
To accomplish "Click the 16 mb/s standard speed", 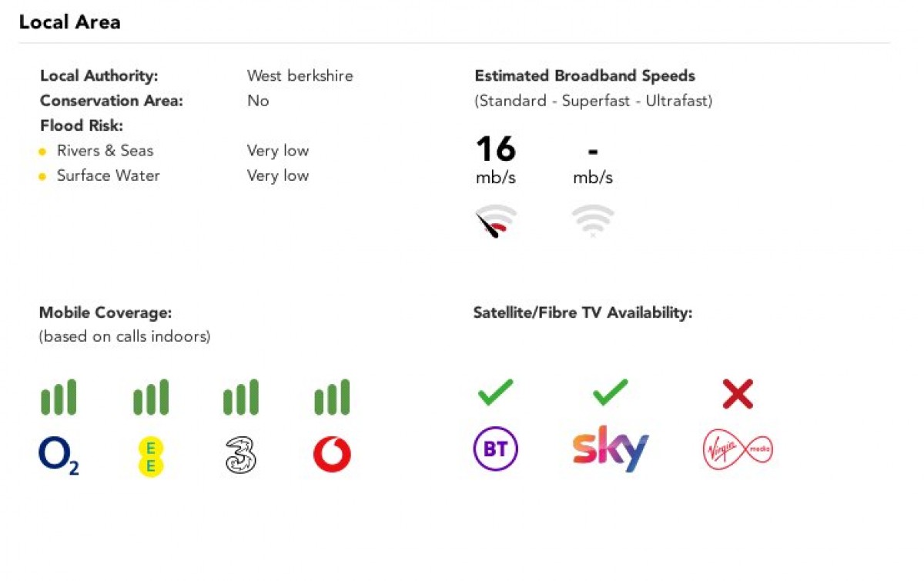I will coord(496,160).
